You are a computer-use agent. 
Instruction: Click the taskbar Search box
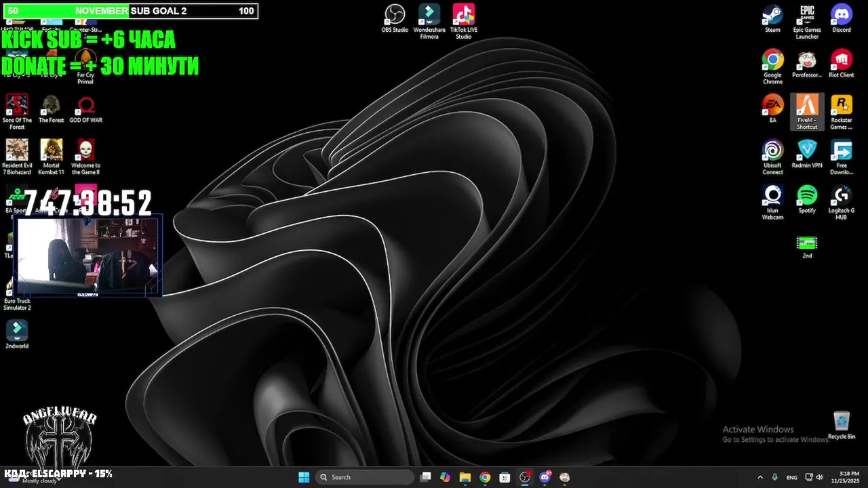coord(365,477)
